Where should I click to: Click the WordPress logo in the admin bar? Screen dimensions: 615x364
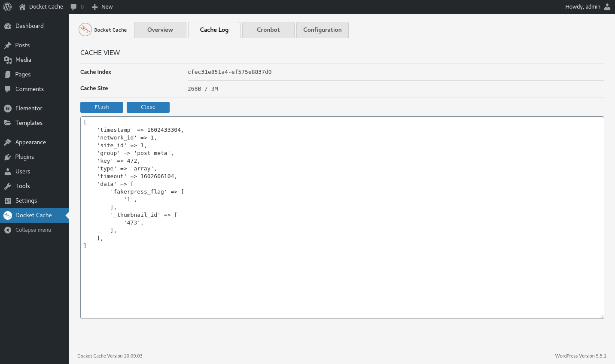coord(7,6)
